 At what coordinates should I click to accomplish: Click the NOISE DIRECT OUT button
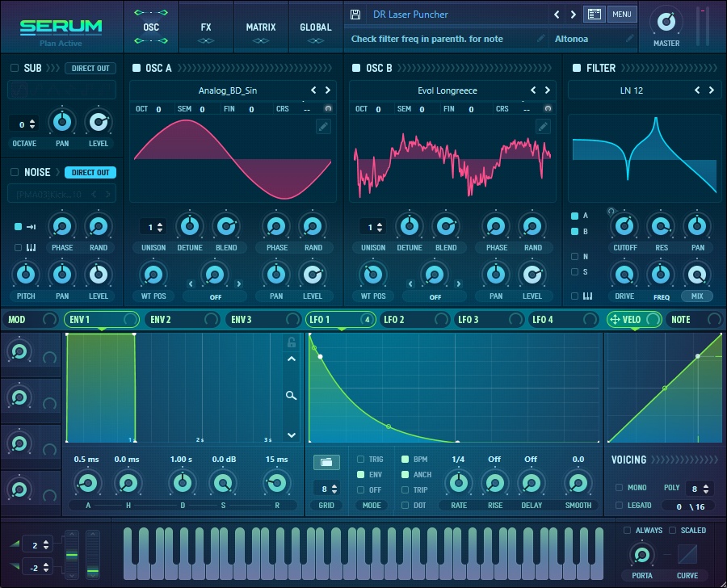click(x=90, y=172)
